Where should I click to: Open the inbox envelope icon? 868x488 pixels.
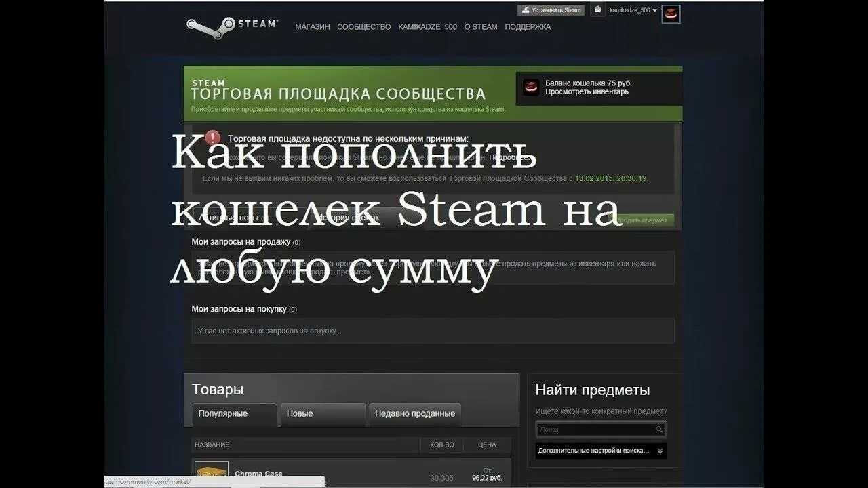click(597, 9)
